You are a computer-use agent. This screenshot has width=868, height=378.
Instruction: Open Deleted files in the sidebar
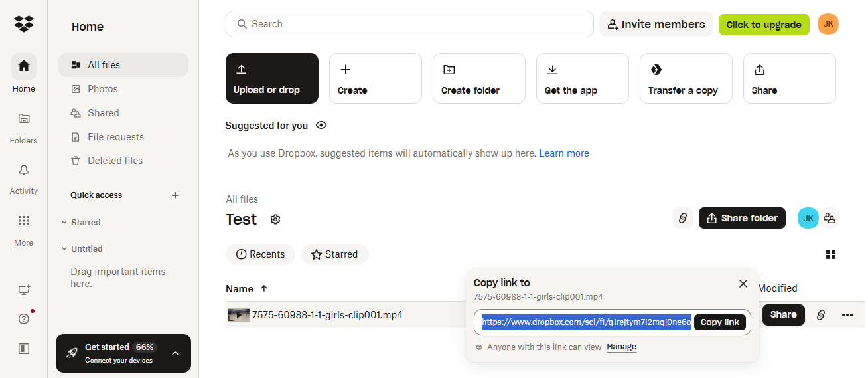(115, 161)
